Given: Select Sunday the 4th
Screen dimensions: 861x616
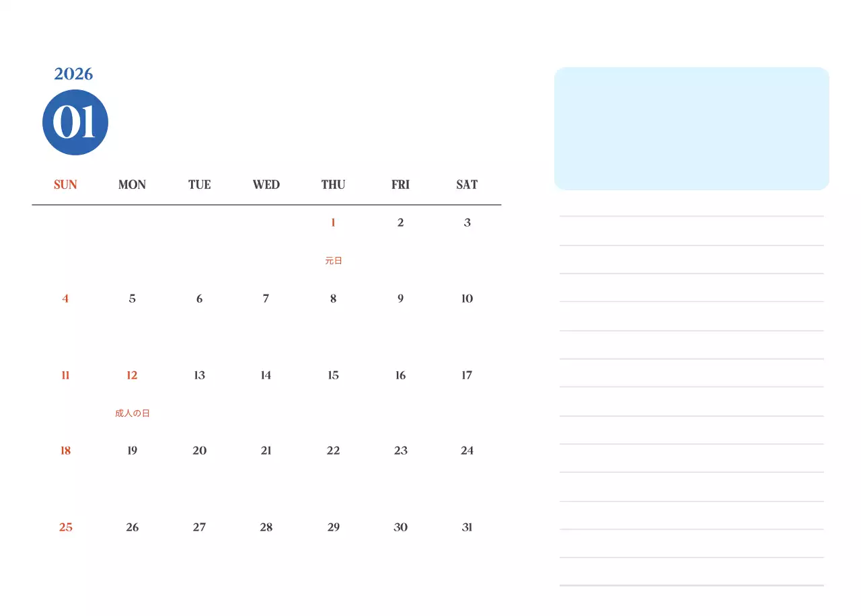Looking at the screenshot, I should [x=65, y=299].
